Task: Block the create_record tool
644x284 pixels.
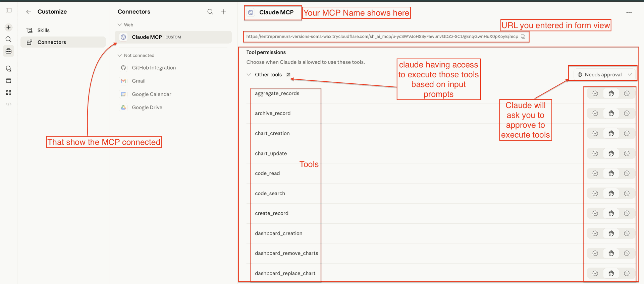Action: point(627,213)
